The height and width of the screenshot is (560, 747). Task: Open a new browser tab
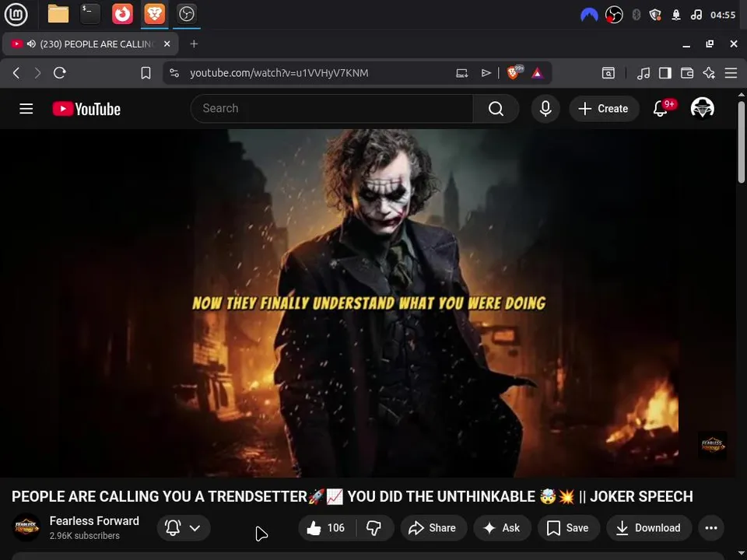pos(194,44)
